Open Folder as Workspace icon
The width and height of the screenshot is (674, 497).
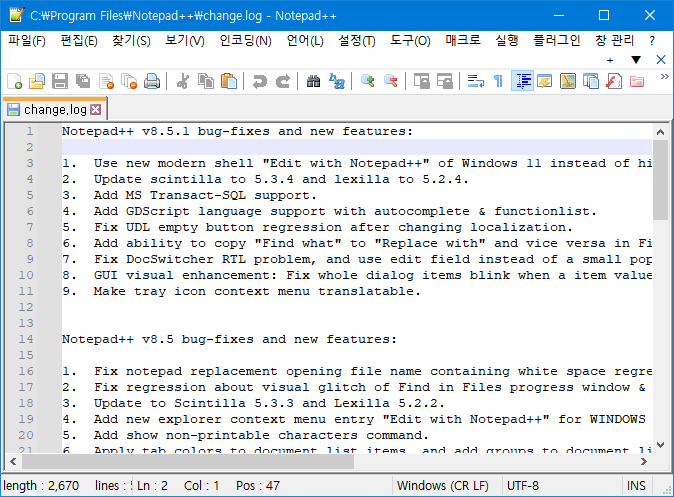click(637, 81)
